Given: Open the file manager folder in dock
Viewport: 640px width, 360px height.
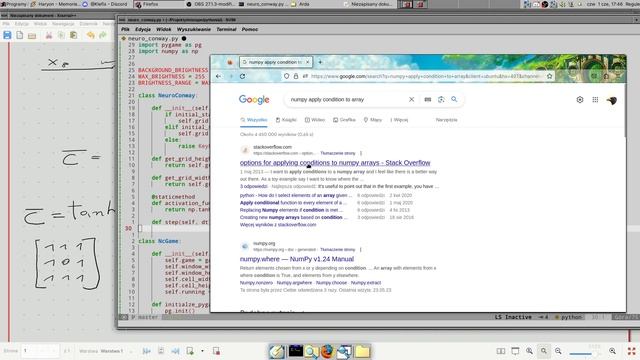Looking at the screenshot, I should (x=362, y=351).
